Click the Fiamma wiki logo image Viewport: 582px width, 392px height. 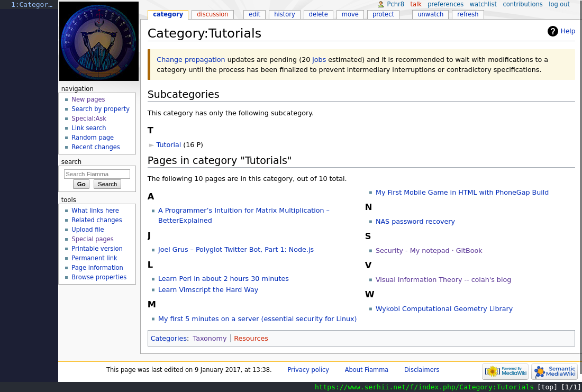[x=99, y=41]
